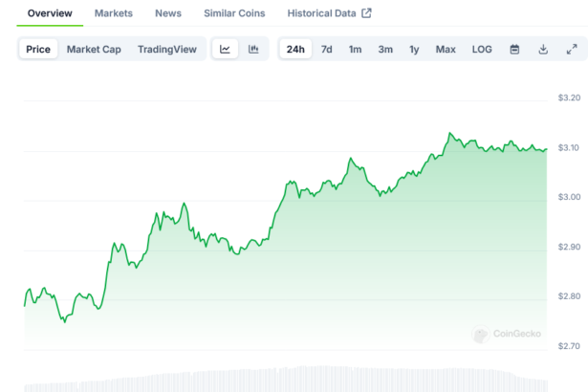588x392 pixels.
Task: Choose the 3m time range
Action: click(384, 49)
